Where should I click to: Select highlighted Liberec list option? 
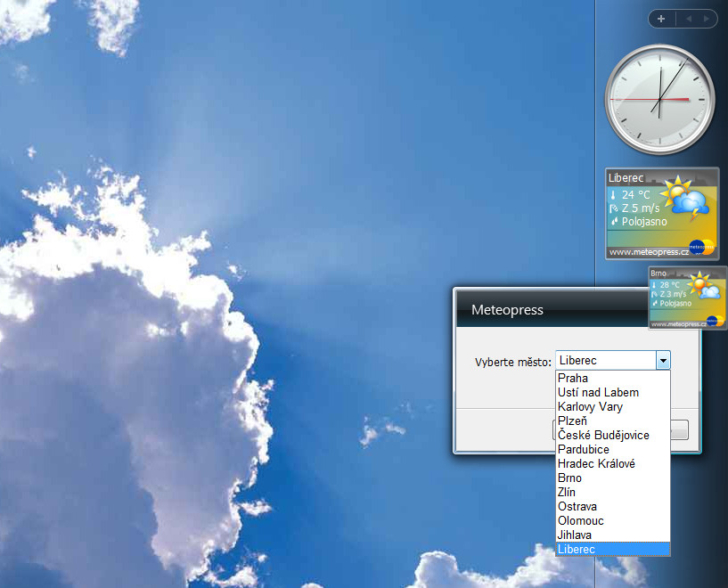coord(613,549)
